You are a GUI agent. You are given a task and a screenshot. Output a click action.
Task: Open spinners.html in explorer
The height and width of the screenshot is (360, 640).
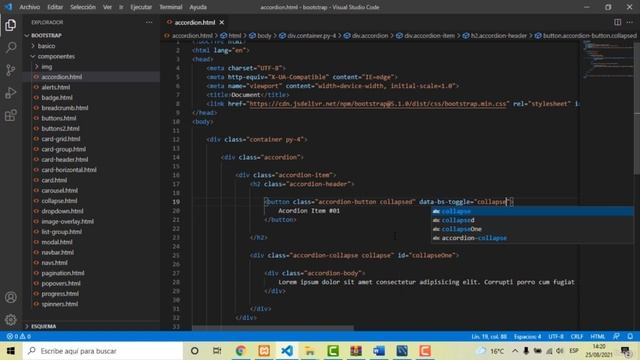pyautogui.click(x=60, y=304)
